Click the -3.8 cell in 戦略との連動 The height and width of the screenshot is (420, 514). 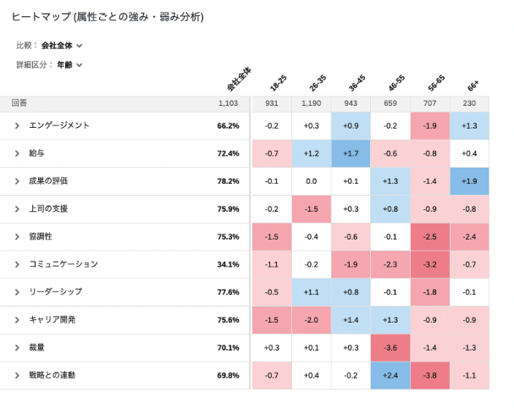(430, 375)
